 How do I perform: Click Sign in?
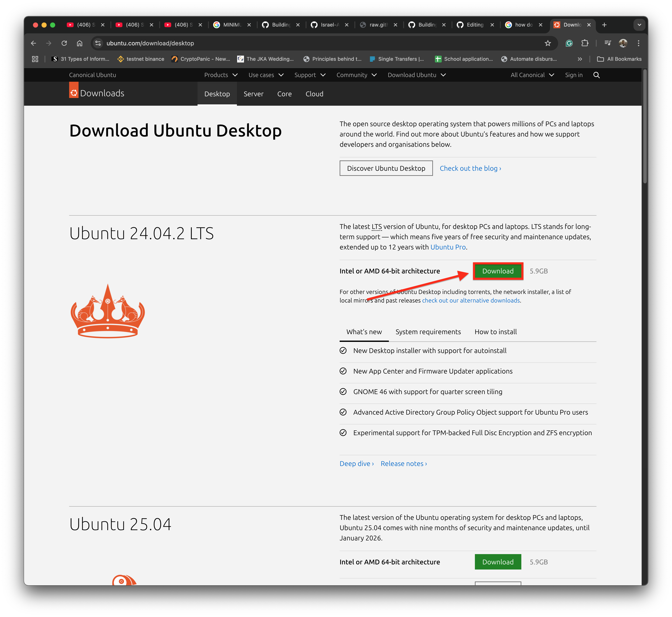(574, 75)
